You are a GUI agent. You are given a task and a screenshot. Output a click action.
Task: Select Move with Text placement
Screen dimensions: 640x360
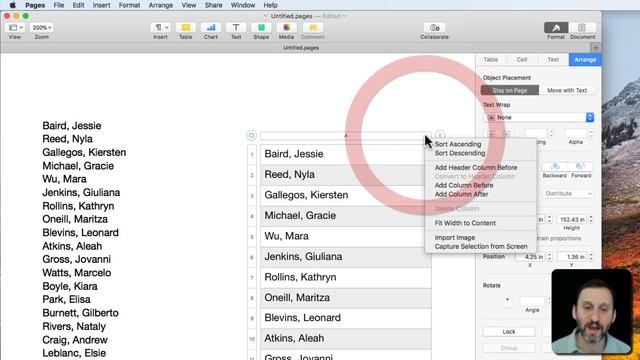(x=567, y=90)
